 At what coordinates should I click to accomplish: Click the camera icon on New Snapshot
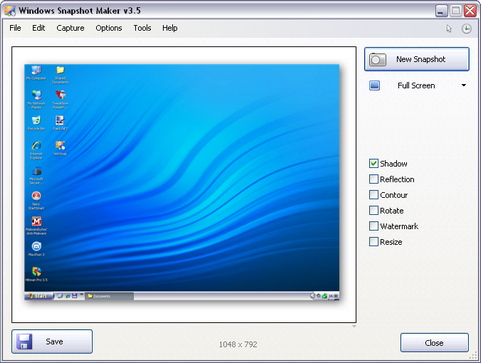(377, 60)
